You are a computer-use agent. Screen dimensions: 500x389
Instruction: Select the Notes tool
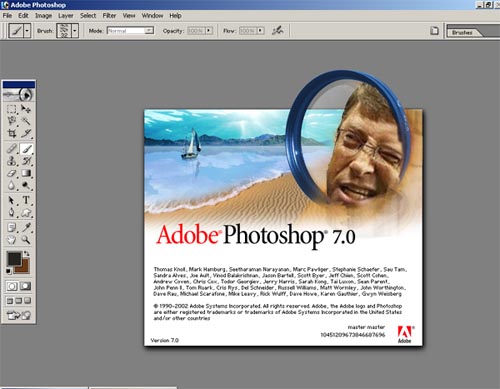point(12,228)
